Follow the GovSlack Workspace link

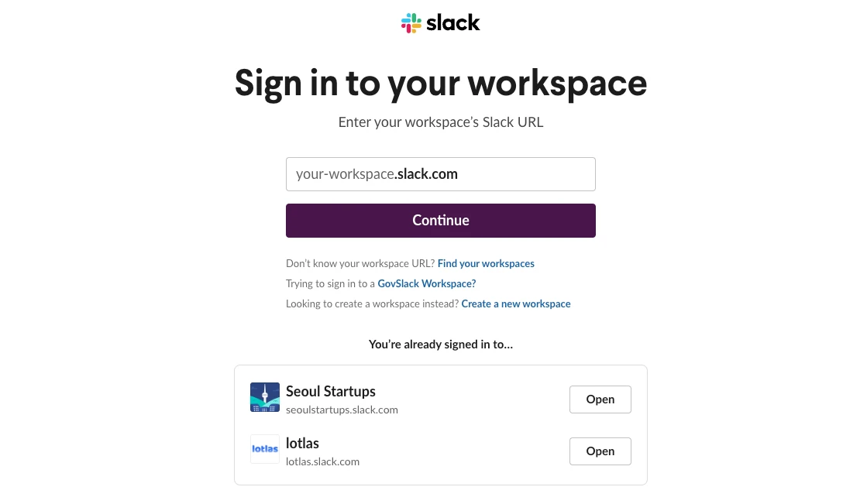(427, 284)
